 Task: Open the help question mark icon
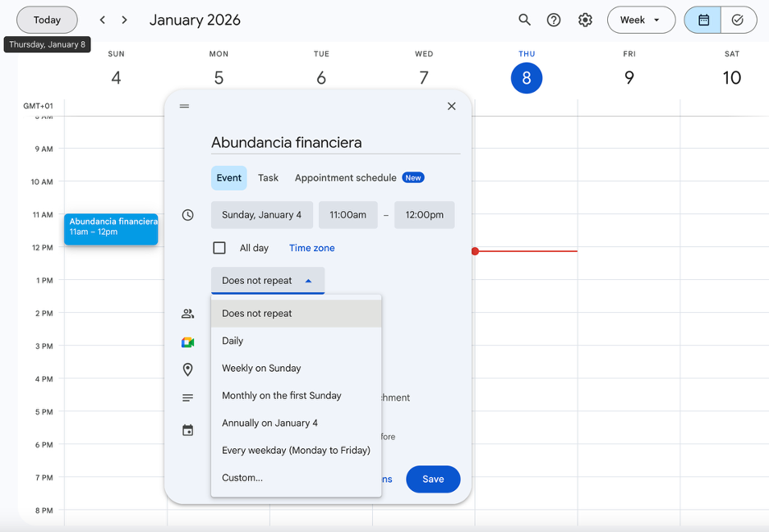554,20
